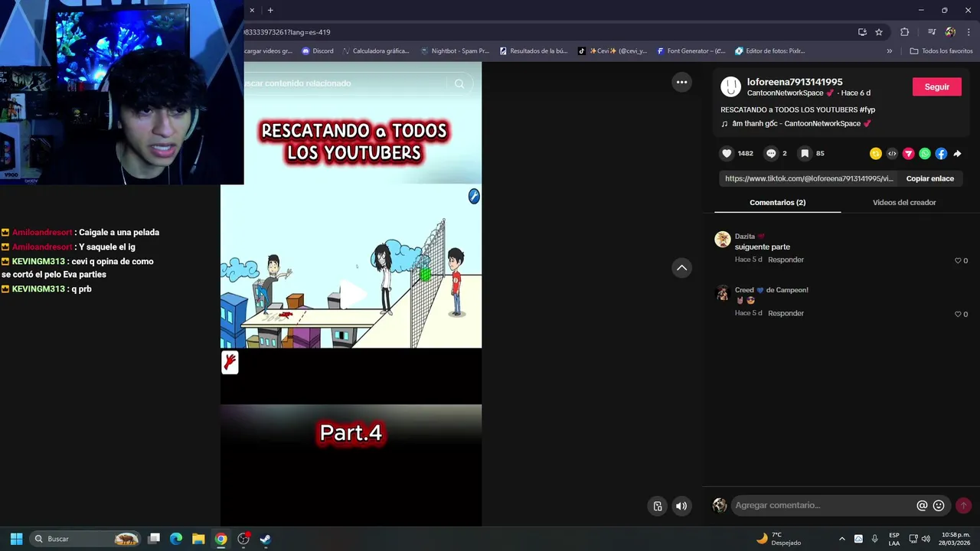This screenshot has width=980, height=551.
Task: Open the Microsoft Edge taskbar icon
Action: (x=176, y=539)
